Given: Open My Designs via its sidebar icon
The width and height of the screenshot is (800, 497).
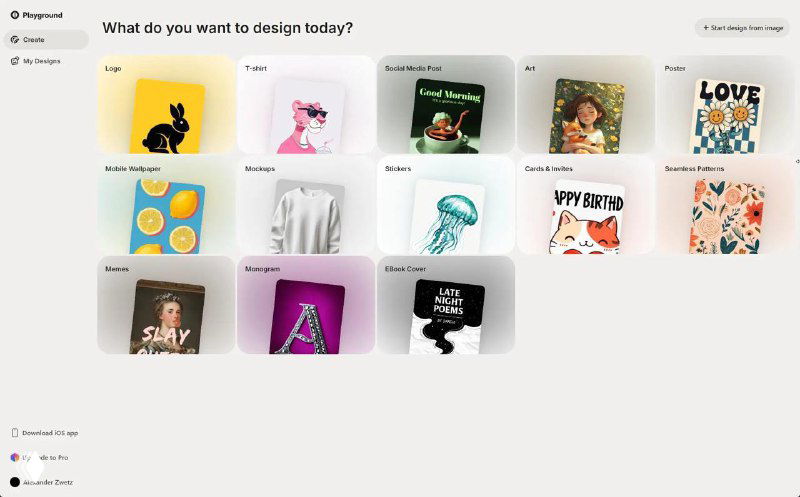Looking at the screenshot, I should pos(15,61).
